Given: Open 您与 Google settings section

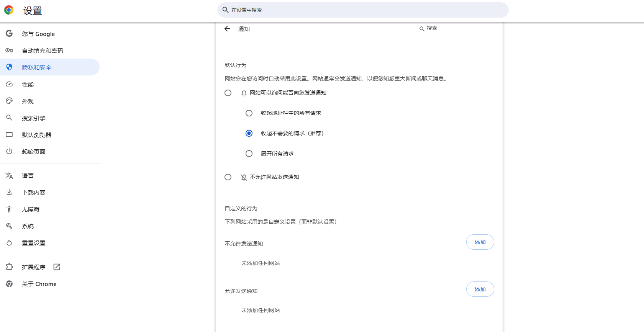Looking at the screenshot, I should pos(50,34).
